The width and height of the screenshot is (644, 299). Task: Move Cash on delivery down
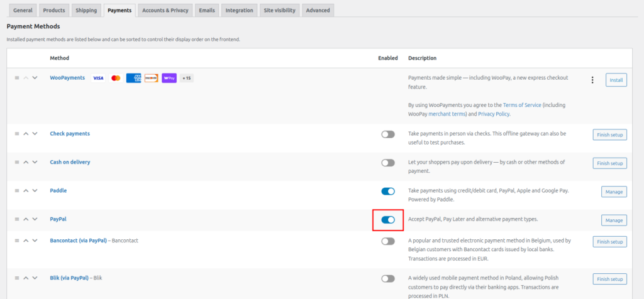(x=35, y=162)
